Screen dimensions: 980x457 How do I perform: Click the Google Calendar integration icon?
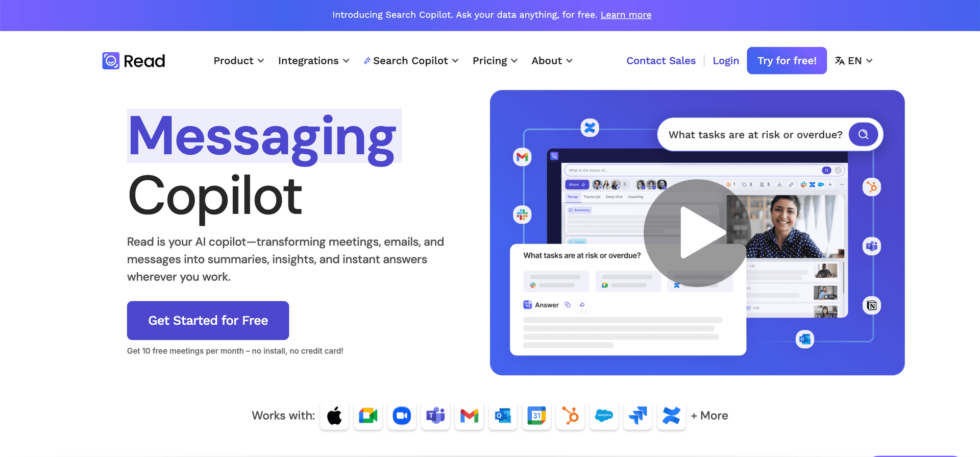(536, 416)
